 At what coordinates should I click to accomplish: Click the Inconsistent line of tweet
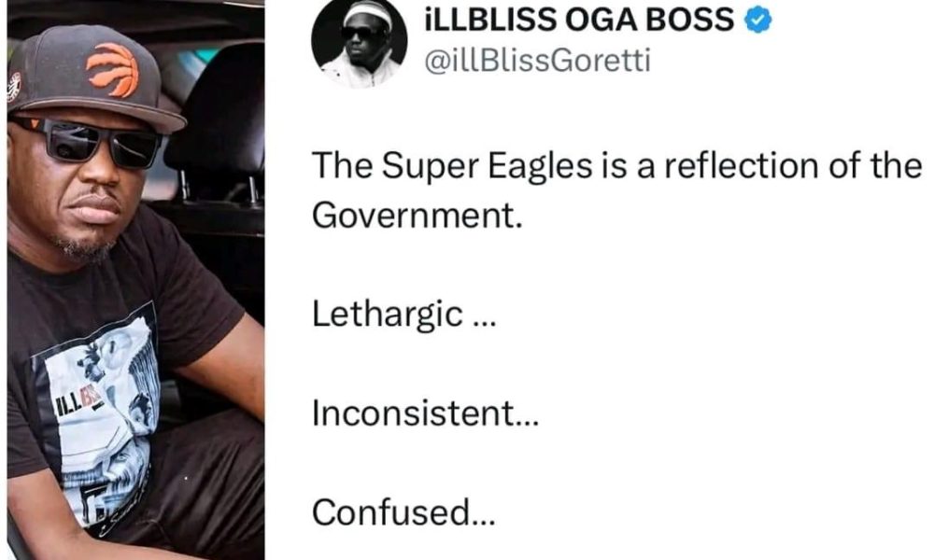click(425, 413)
